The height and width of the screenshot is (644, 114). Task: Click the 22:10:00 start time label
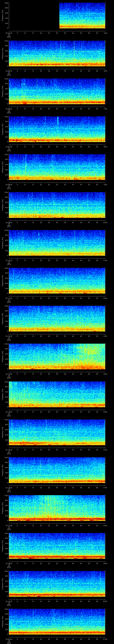coord(9,260)
